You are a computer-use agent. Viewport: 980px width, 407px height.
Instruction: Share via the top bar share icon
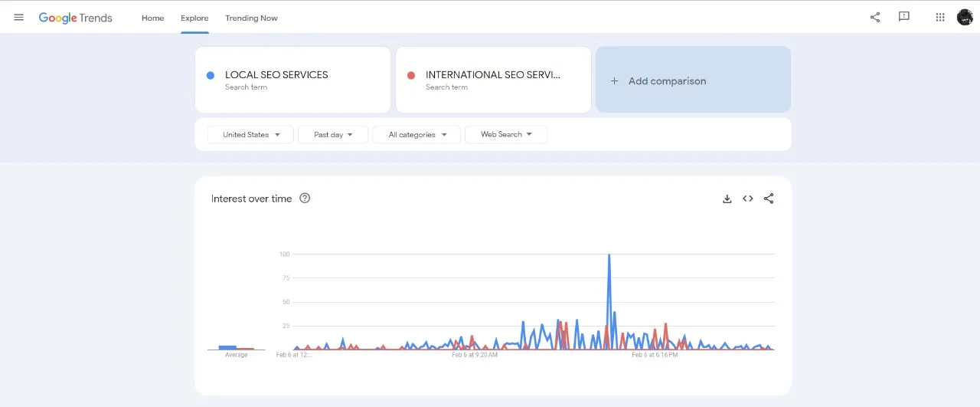click(875, 17)
